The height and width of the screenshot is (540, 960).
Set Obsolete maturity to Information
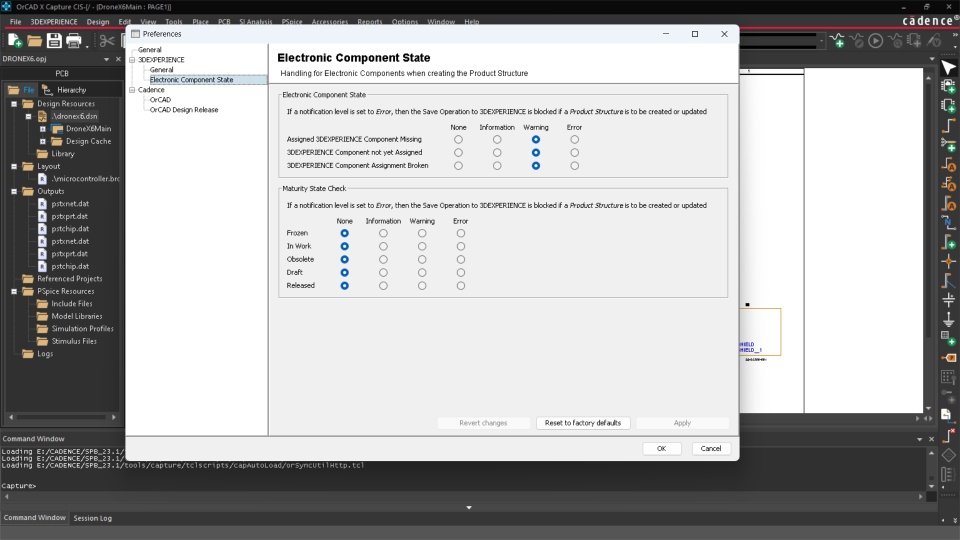[383, 260]
